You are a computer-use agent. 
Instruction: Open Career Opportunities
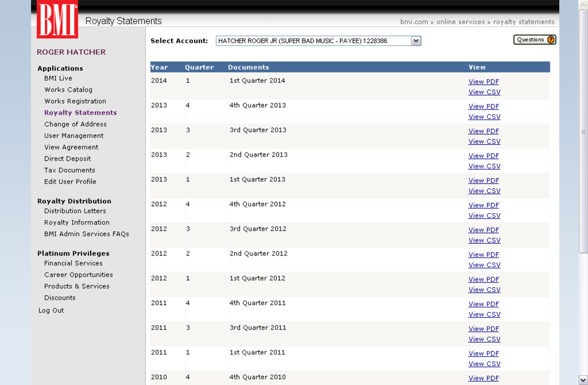[78, 274]
